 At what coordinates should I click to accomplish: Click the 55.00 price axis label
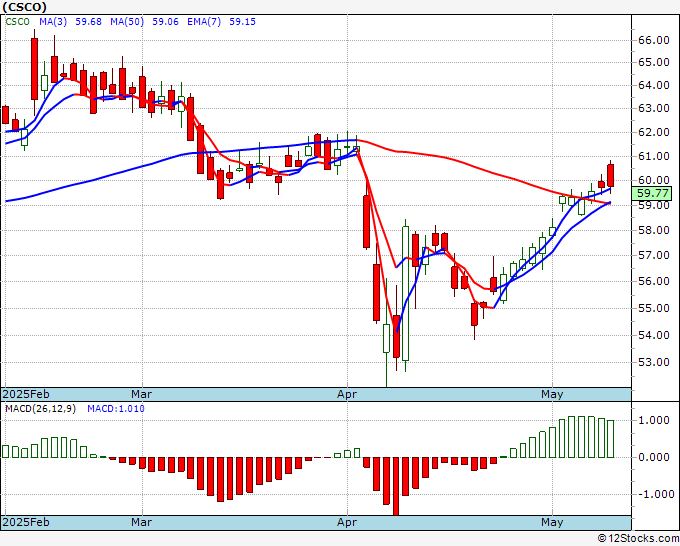click(654, 308)
